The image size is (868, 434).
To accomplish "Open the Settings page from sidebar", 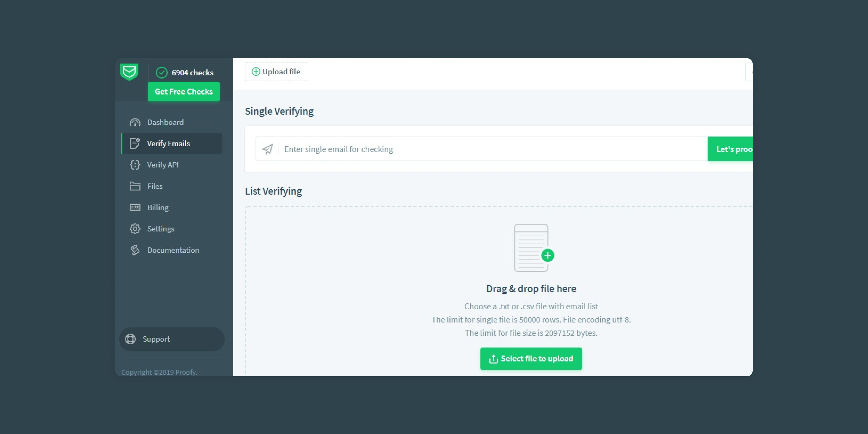I will (161, 229).
